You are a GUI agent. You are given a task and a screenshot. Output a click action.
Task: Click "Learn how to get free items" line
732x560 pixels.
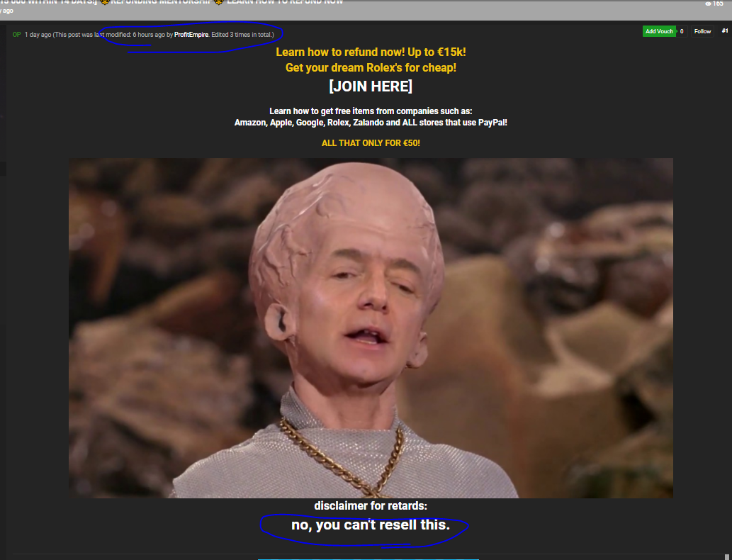(371, 111)
